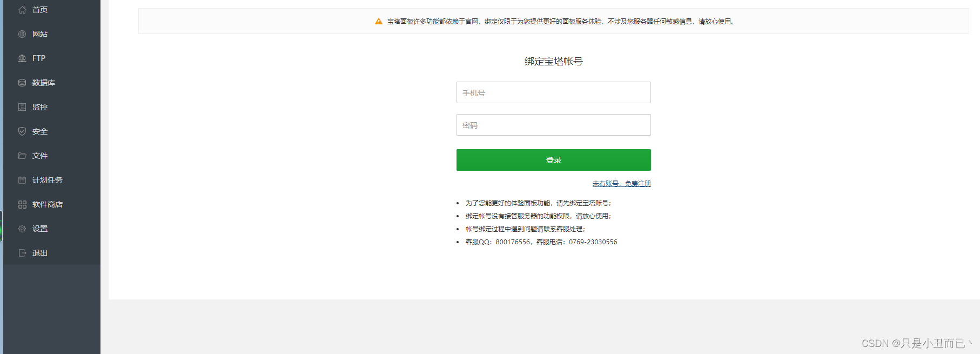Click the bullet text 绑定帐号没有接管服务器

(539, 216)
